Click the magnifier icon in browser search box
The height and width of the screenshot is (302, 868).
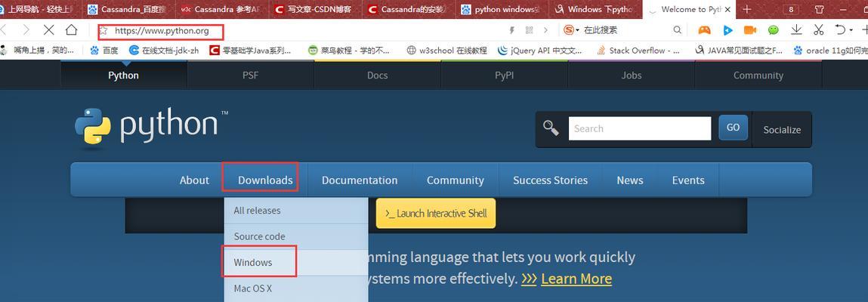pos(677,30)
